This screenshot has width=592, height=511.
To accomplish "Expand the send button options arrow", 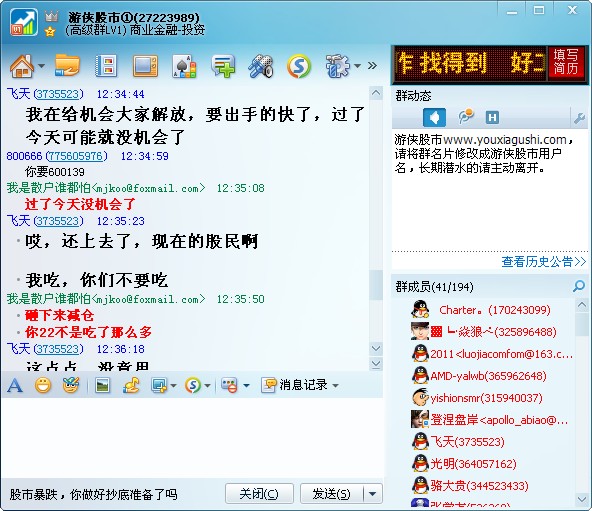I will (373, 494).
